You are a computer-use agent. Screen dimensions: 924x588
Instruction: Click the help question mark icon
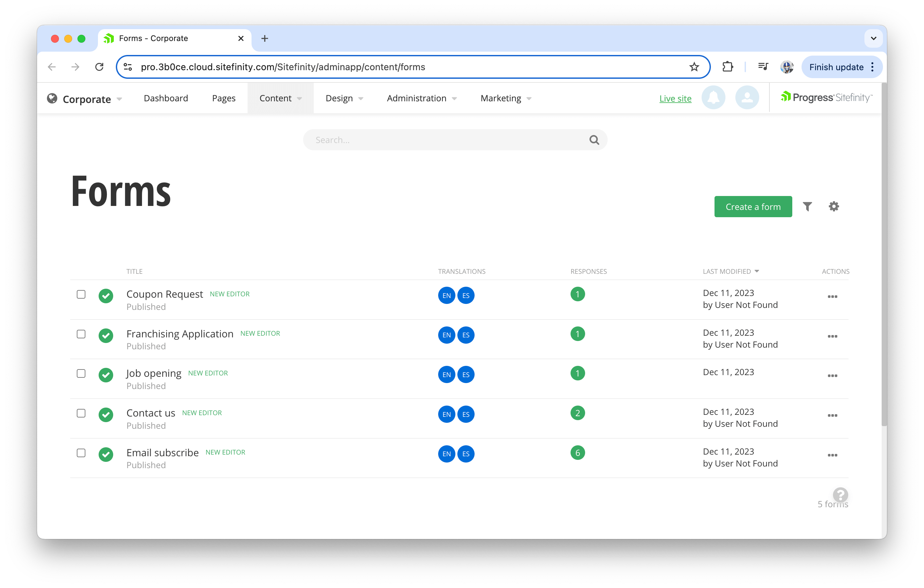point(840,495)
